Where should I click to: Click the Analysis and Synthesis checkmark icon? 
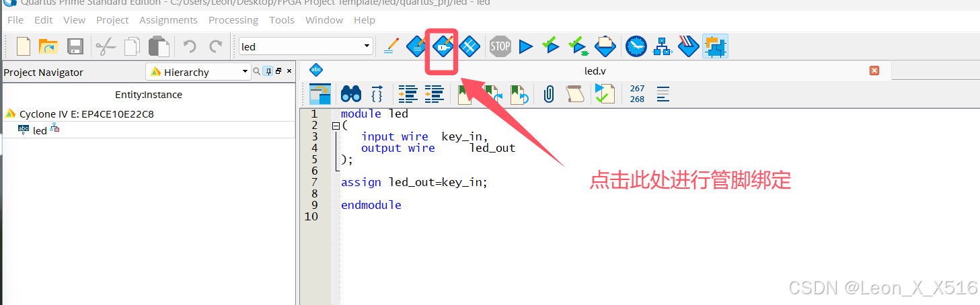[551, 46]
